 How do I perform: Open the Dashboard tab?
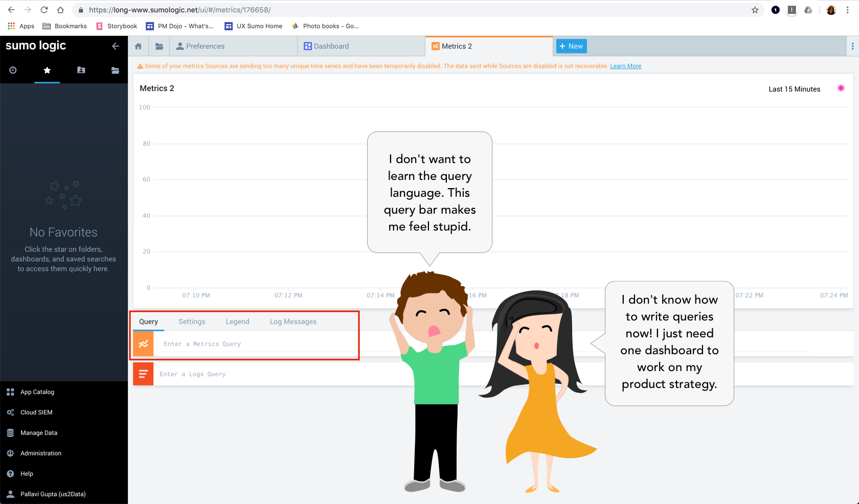click(331, 46)
